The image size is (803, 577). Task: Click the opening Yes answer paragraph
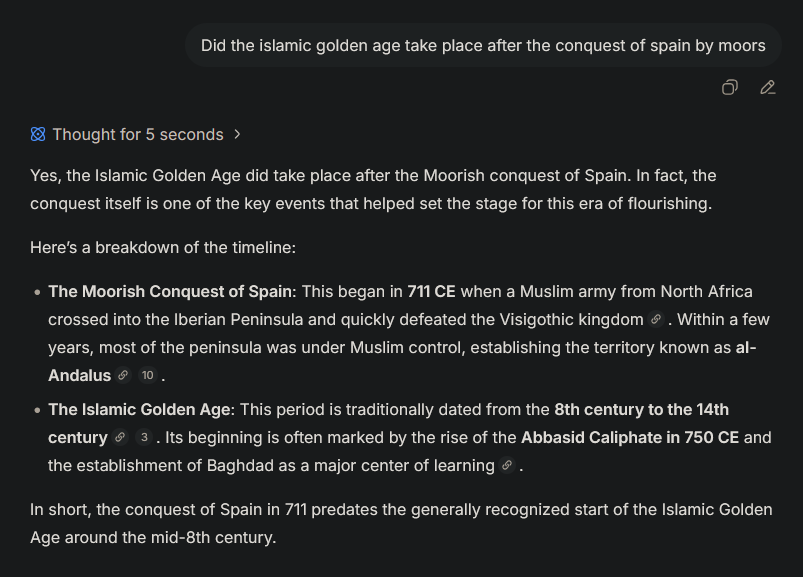pos(373,189)
